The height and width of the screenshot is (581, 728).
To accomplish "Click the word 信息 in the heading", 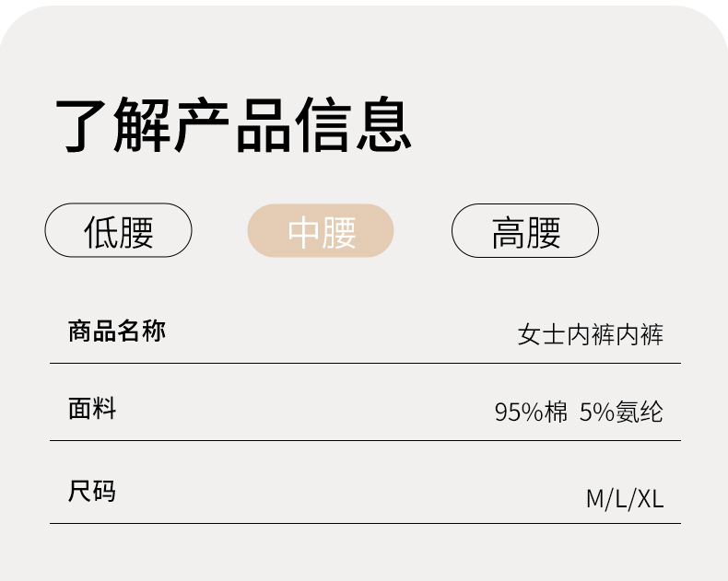I will (x=353, y=124).
